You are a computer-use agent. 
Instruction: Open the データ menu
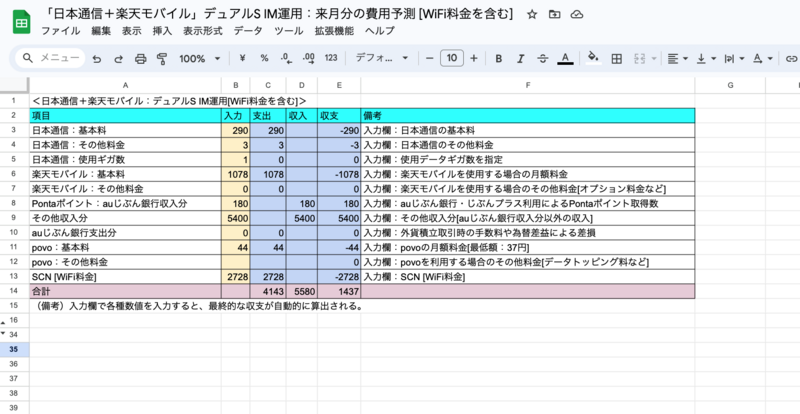pyautogui.click(x=248, y=31)
